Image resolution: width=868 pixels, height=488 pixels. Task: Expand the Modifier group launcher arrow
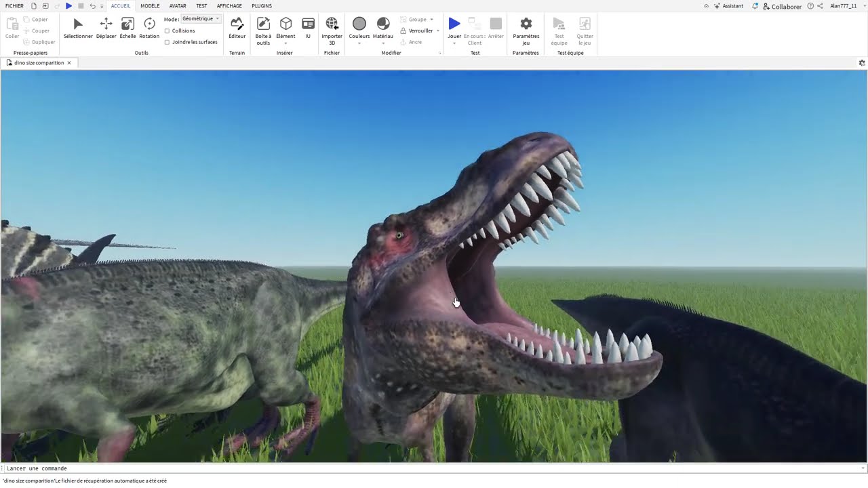[439, 53]
